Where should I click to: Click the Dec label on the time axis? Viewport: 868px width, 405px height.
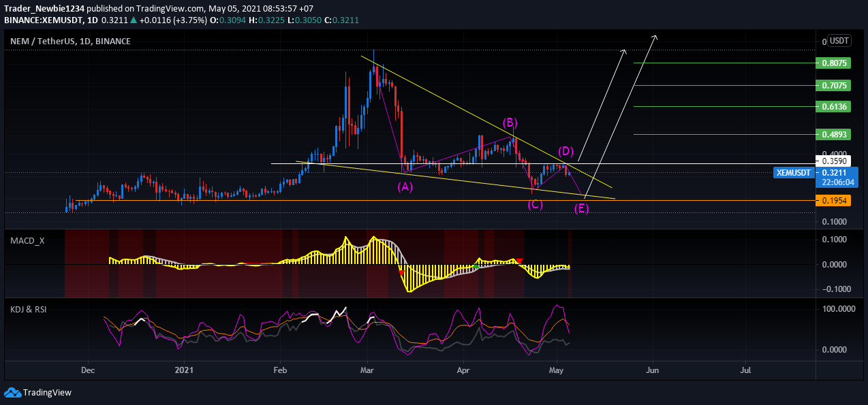[x=87, y=371]
